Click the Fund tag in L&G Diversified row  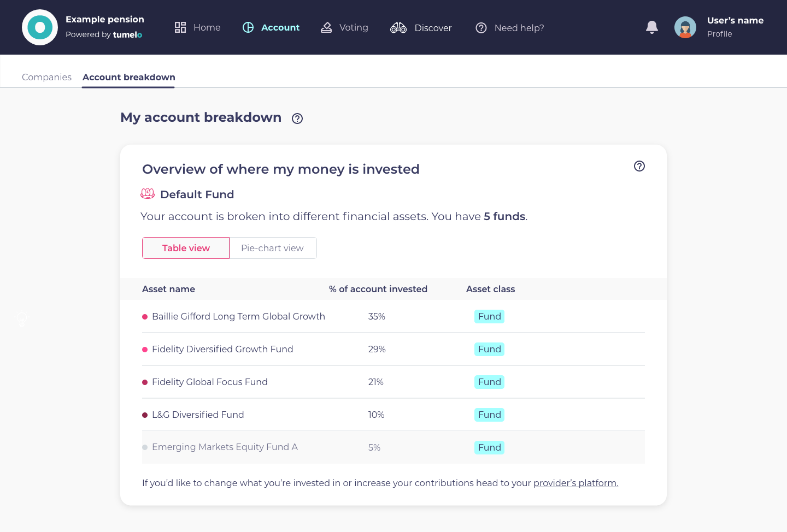pos(490,415)
